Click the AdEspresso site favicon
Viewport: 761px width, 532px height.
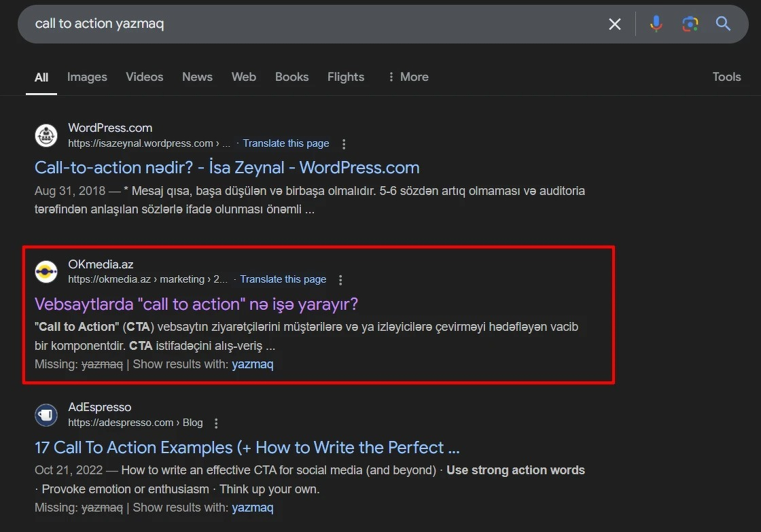click(46, 414)
